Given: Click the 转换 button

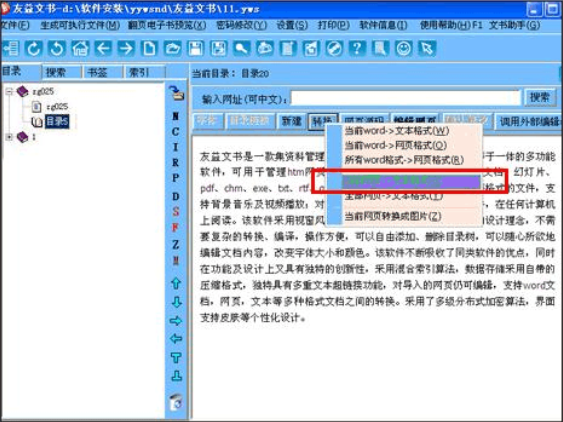Looking at the screenshot, I should point(322,121).
